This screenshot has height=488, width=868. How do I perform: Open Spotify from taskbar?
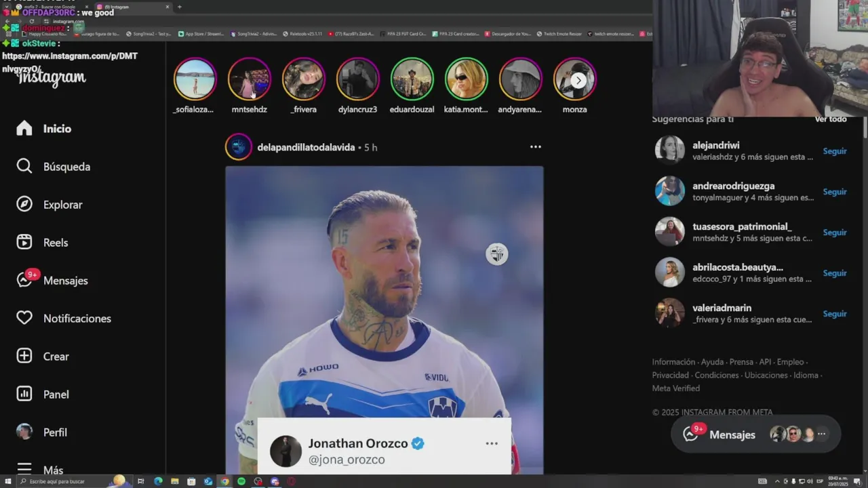pyautogui.click(x=241, y=481)
